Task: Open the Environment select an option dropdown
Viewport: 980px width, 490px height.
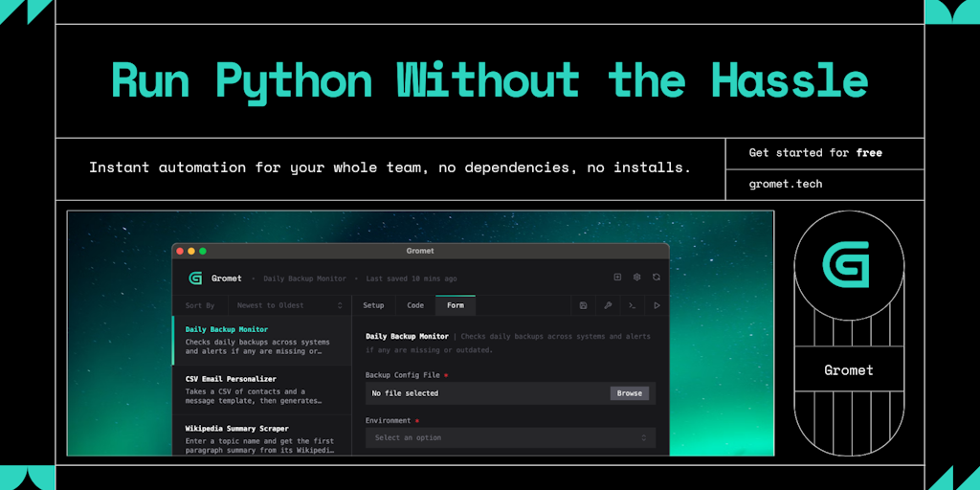Action: pyautogui.click(x=510, y=437)
